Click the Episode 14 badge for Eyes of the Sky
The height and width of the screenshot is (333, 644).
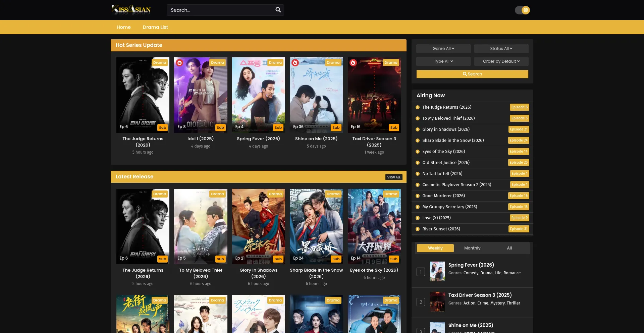pyautogui.click(x=519, y=152)
